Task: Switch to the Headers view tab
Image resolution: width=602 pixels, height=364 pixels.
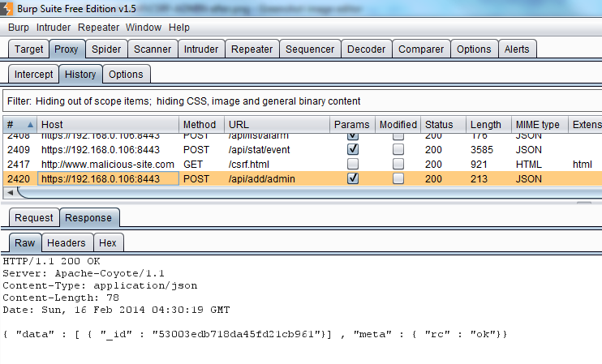Action: (x=67, y=242)
